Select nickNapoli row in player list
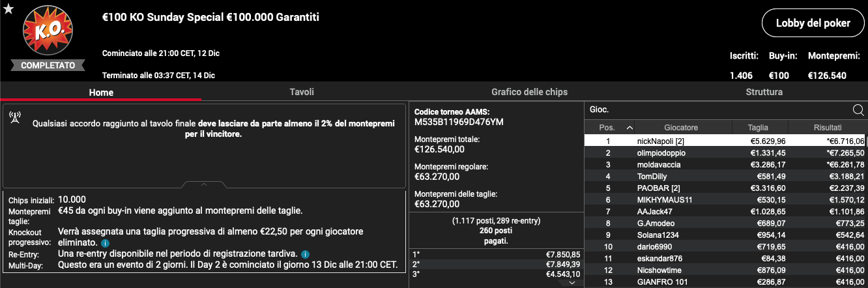This screenshot has height=288, width=868. tap(725, 141)
